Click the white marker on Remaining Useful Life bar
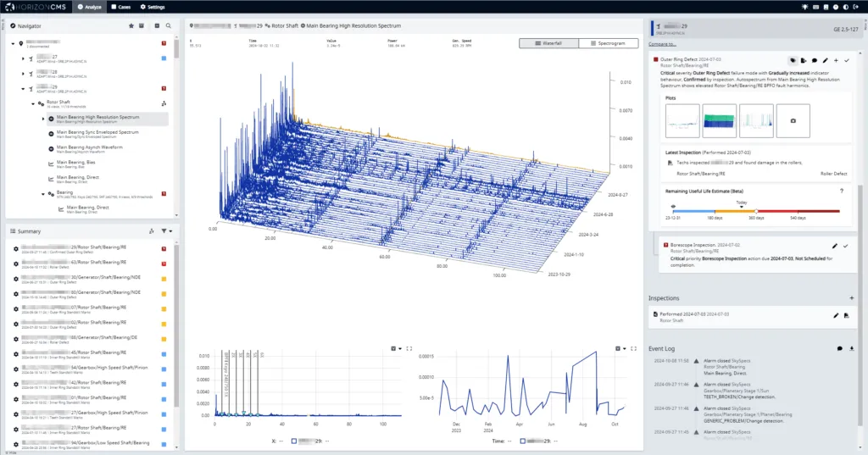 coord(756,210)
